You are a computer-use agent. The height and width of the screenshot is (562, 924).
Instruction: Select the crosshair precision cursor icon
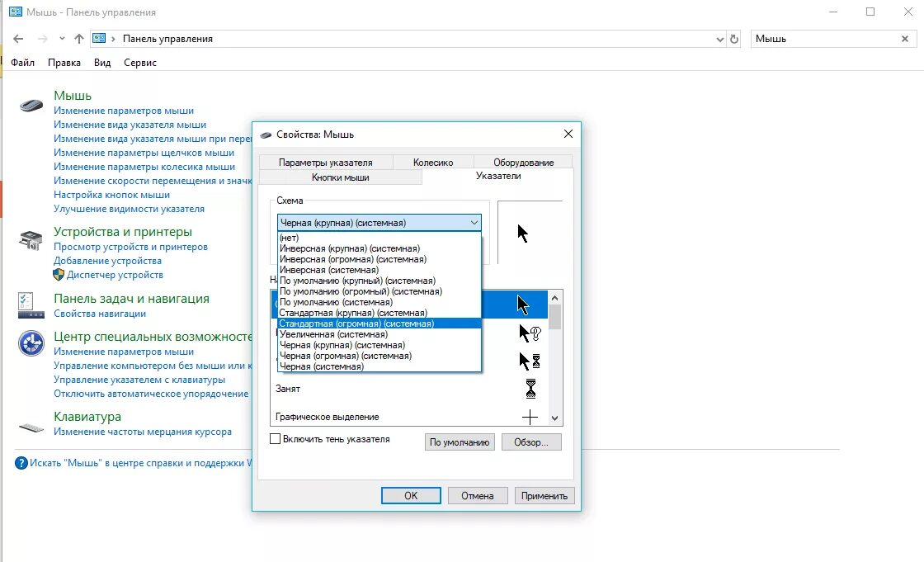pos(530,417)
